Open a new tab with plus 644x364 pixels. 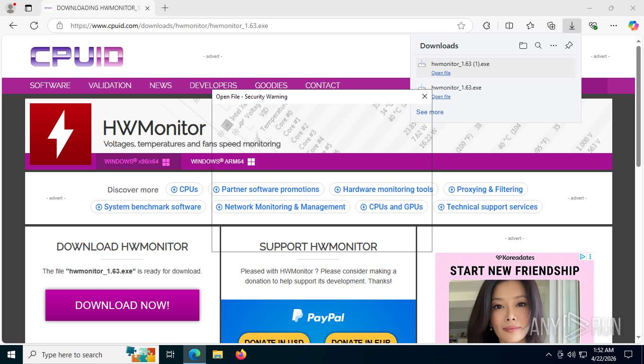click(165, 8)
